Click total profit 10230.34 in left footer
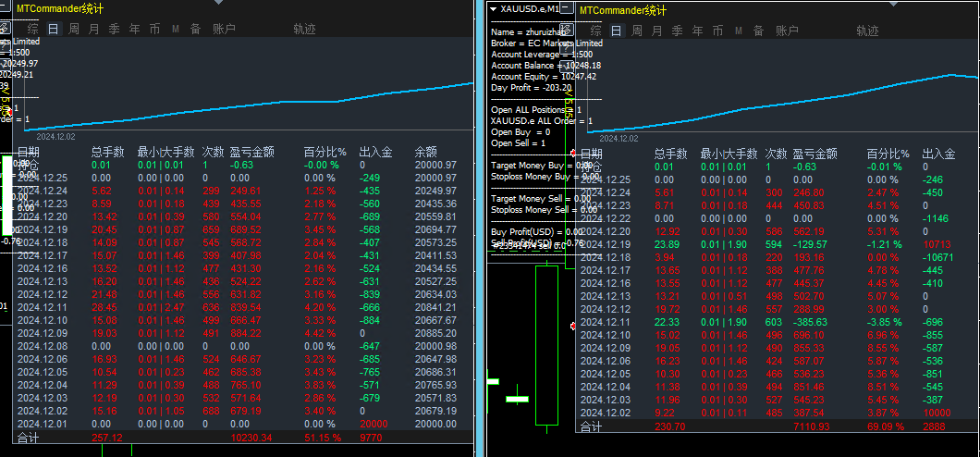 click(x=251, y=438)
